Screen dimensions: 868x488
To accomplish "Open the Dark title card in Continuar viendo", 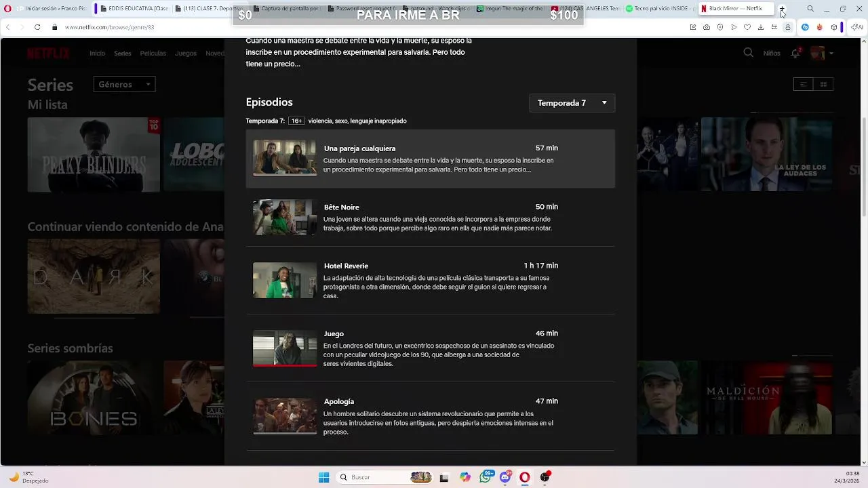I will [x=94, y=276].
